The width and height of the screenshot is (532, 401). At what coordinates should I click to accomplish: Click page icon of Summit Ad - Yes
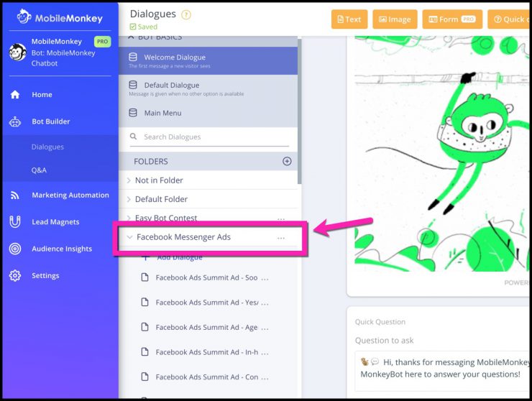(145, 302)
